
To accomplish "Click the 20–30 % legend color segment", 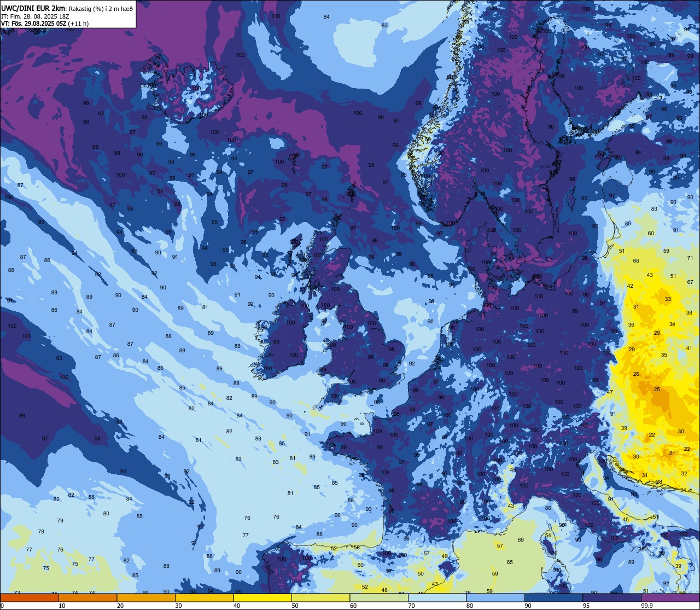I will (146, 598).
